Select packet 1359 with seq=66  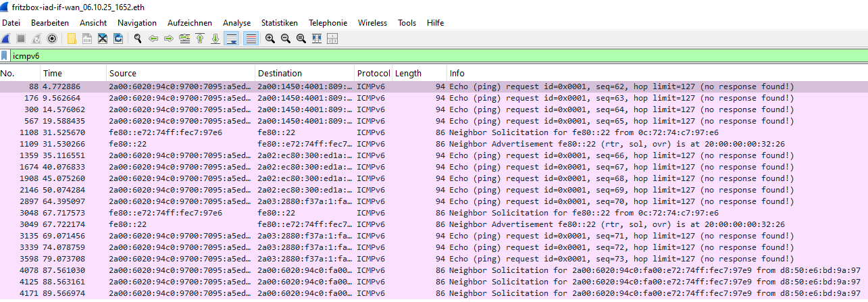434,155
